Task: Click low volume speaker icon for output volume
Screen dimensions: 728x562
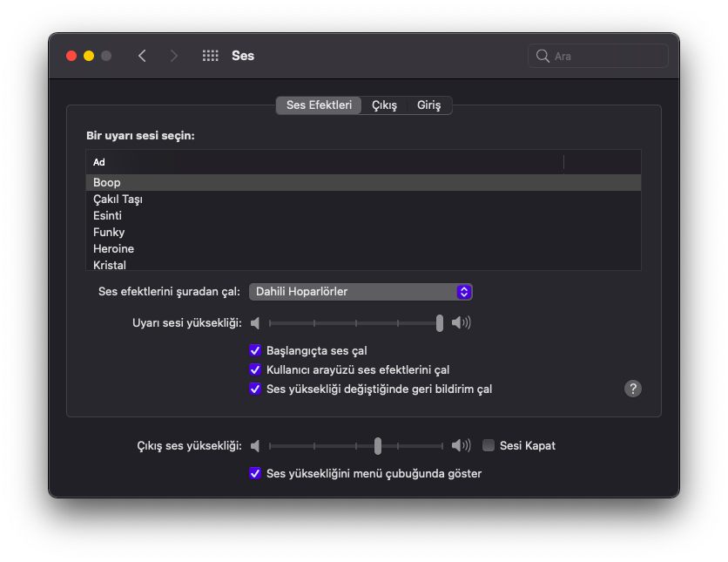Action: pyautogui.click(x=255, y=446)
